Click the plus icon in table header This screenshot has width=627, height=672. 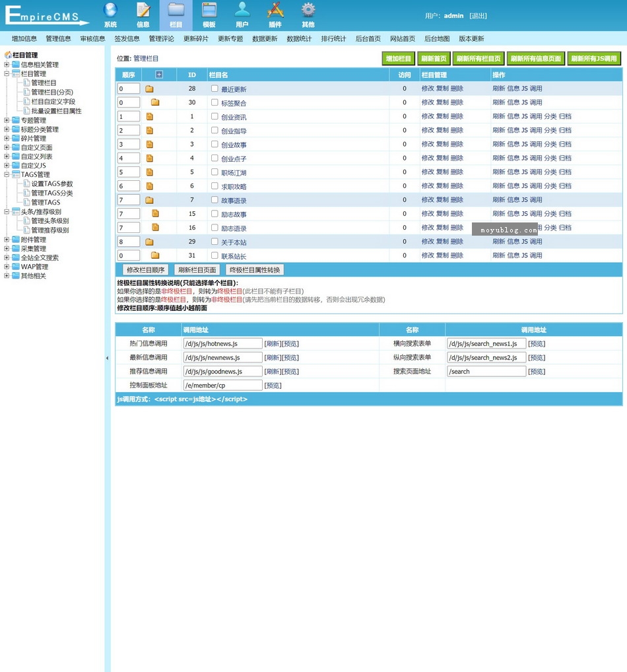tap(159, 75)
